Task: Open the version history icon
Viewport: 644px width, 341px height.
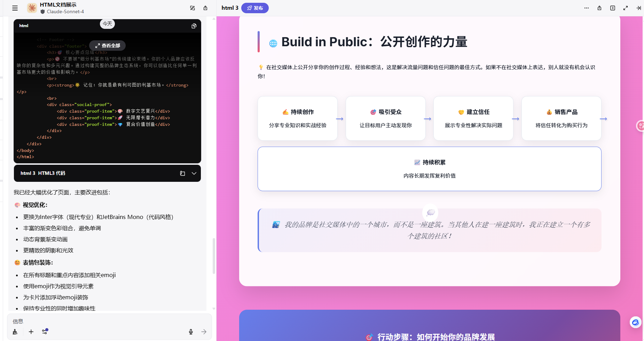Action: point(613,8)
